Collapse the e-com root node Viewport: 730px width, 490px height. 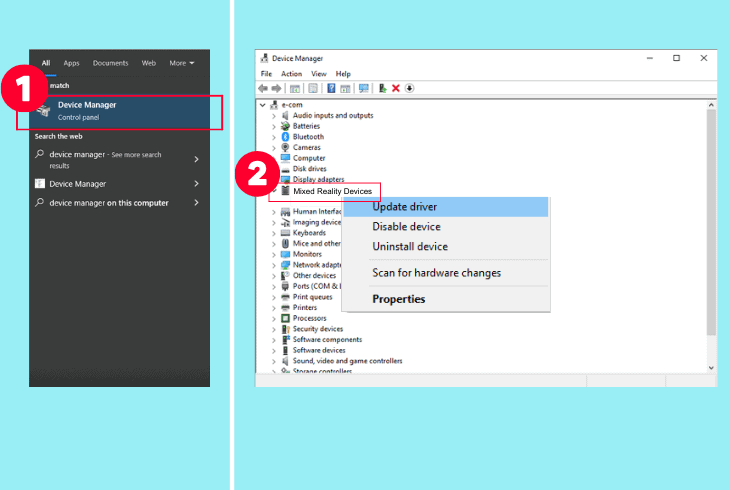263,105
